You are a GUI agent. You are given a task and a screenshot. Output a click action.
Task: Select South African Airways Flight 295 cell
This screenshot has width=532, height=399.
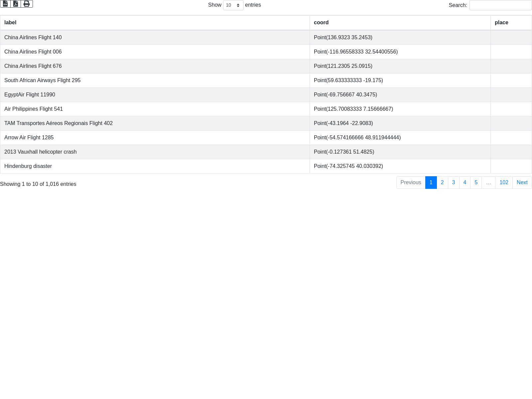(155, 80)
